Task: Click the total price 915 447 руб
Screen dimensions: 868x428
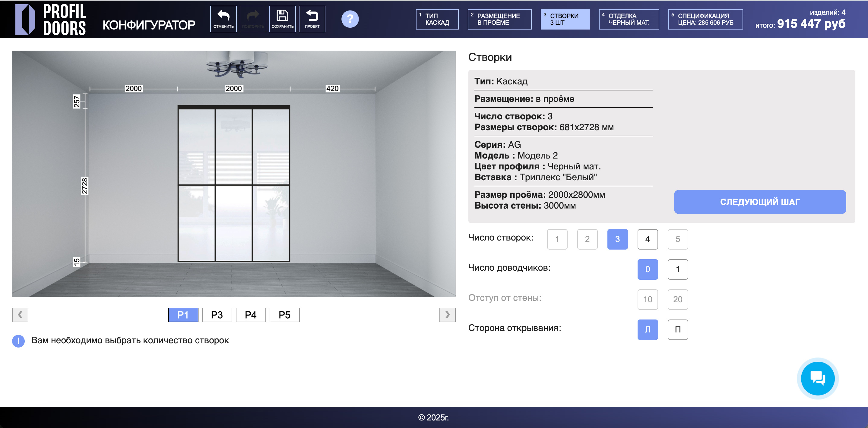Action: (811, 24)
